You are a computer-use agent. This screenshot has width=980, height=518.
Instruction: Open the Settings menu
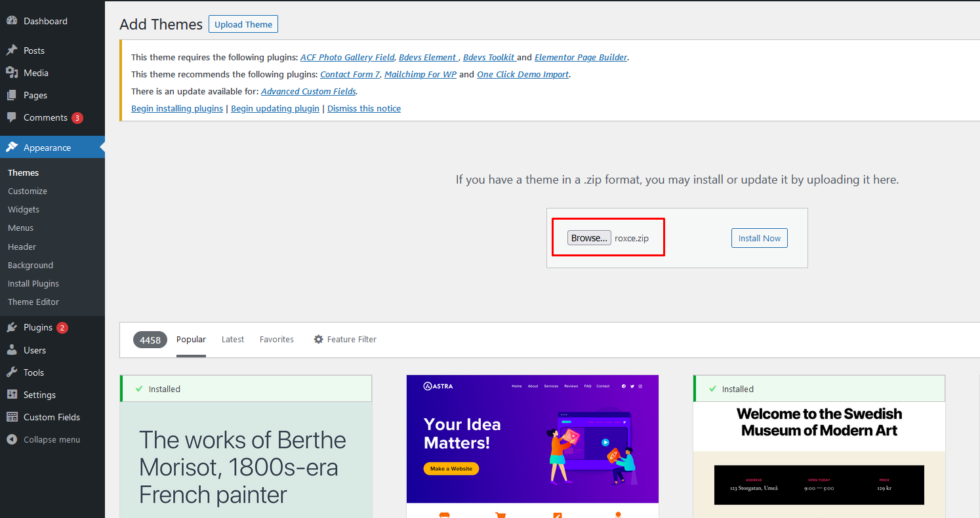click(x=52, y=395)
